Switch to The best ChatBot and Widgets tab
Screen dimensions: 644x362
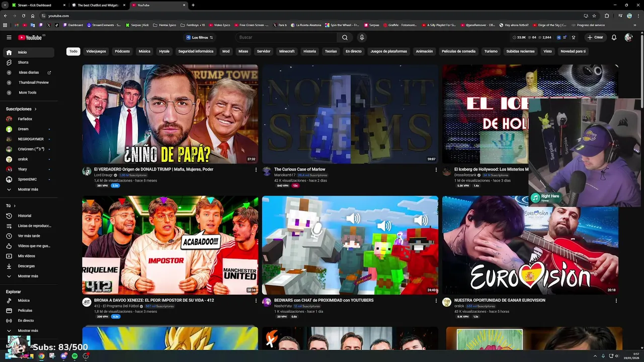tap(98, 5)
